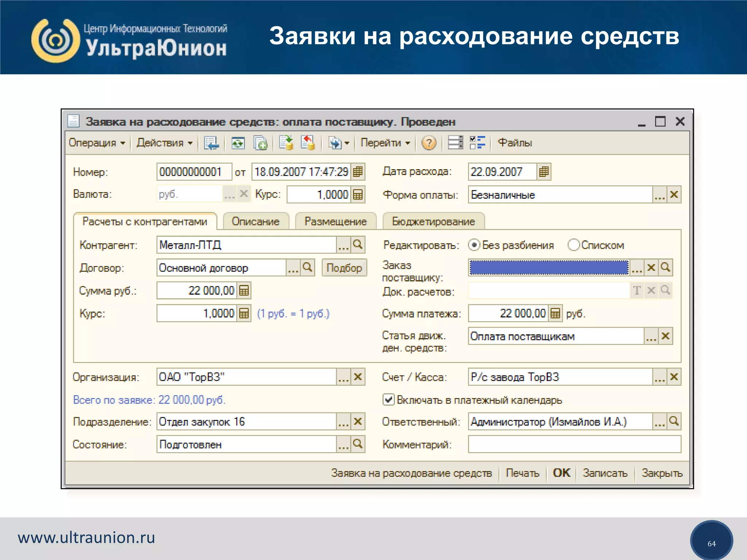Open the Действия dropdown menu
Screen dimensions: 747x560
click(x=164, y=143)
